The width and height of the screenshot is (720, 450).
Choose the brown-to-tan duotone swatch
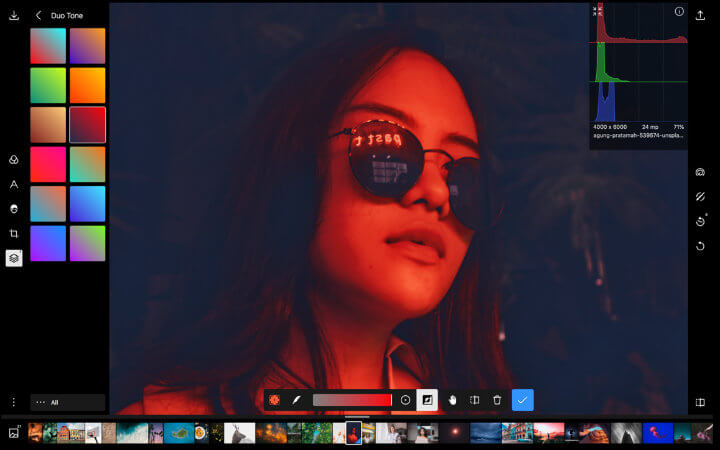(48, 125)
